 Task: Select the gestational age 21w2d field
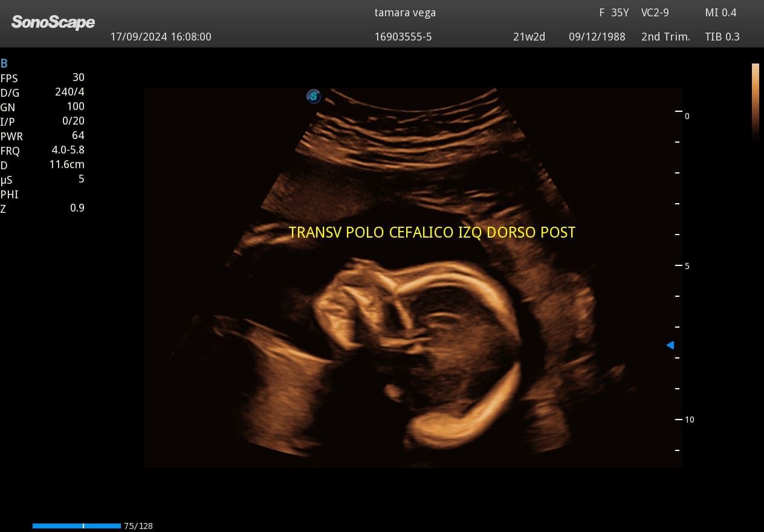tap(529, 37)
